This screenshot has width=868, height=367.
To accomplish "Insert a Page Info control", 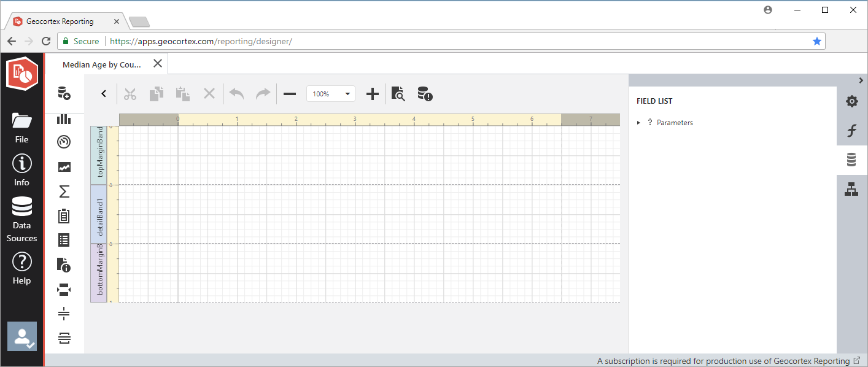I will pyautogui.click(x=64, y=265).
